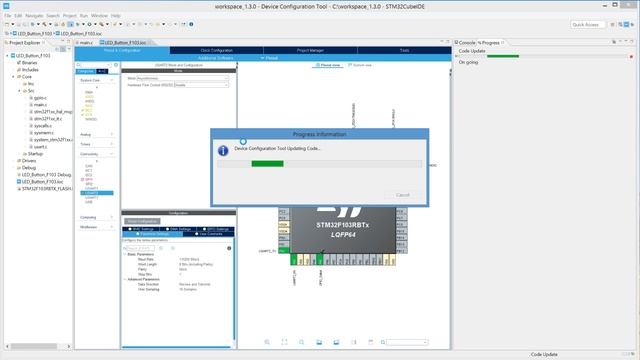The height and width of the screenshot is (360, 640).
Task: Click the gear settings icon beside category search
Action: [116, 65]
